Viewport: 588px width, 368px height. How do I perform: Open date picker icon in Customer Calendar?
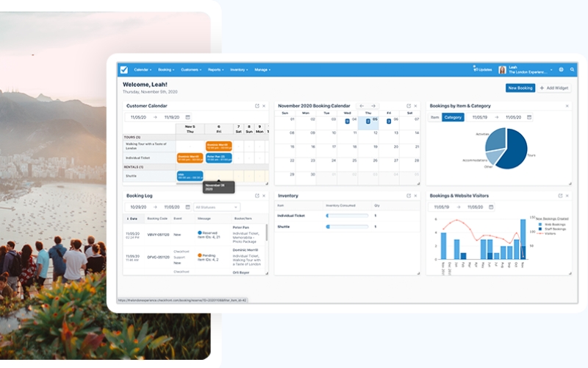coord(187,117)
